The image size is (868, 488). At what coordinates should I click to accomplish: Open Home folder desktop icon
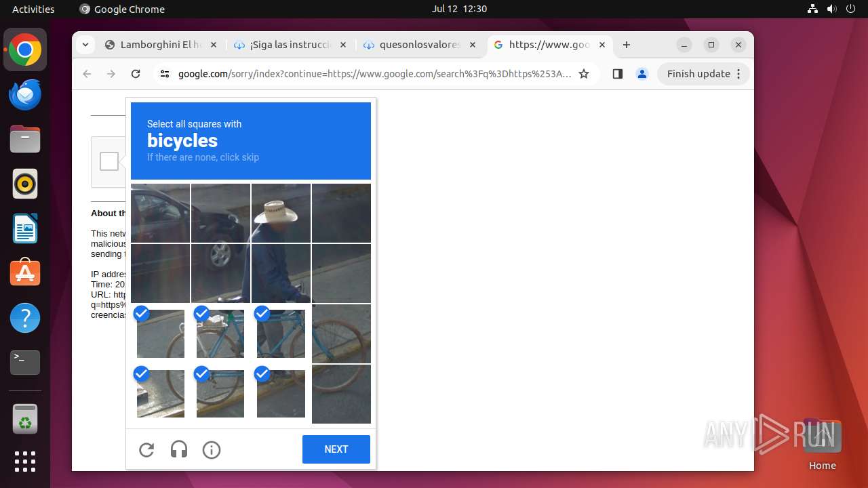822,445
